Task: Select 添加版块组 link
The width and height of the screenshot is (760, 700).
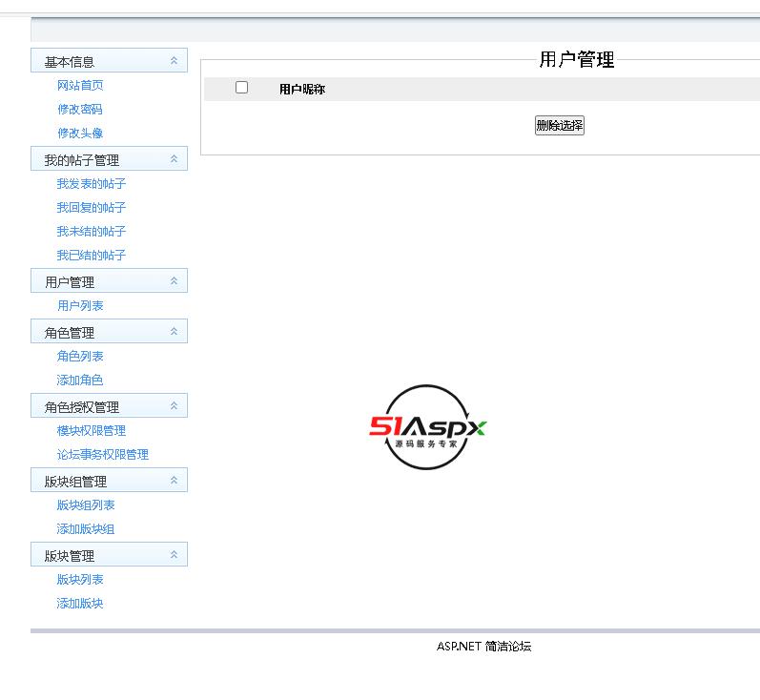Action: pyautogui.click(x=86, y=529)
